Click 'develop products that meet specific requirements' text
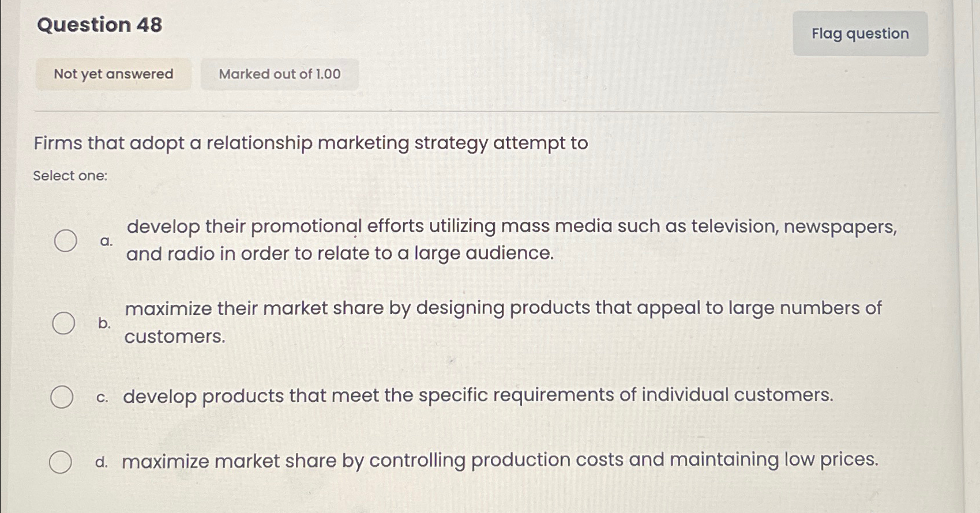The image size is (980, 513). (x=478, y=396)
